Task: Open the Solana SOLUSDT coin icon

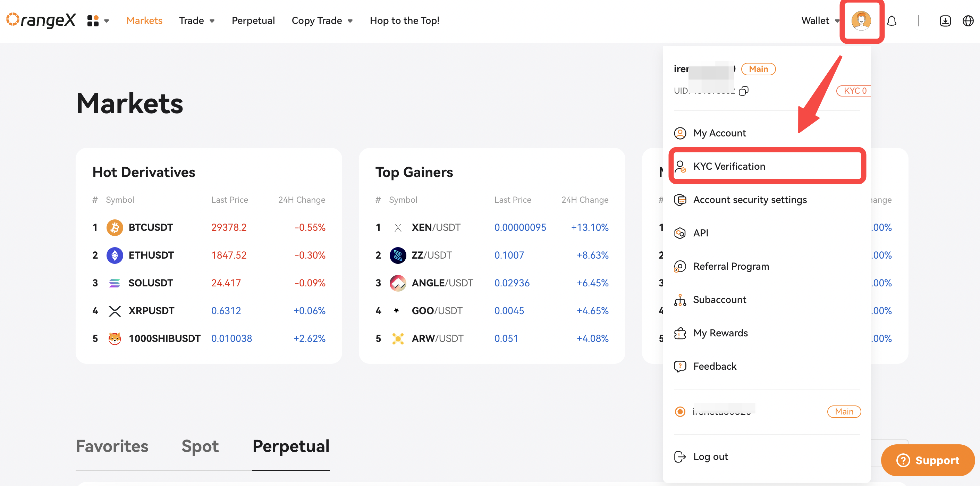Action: click(115, 283)
